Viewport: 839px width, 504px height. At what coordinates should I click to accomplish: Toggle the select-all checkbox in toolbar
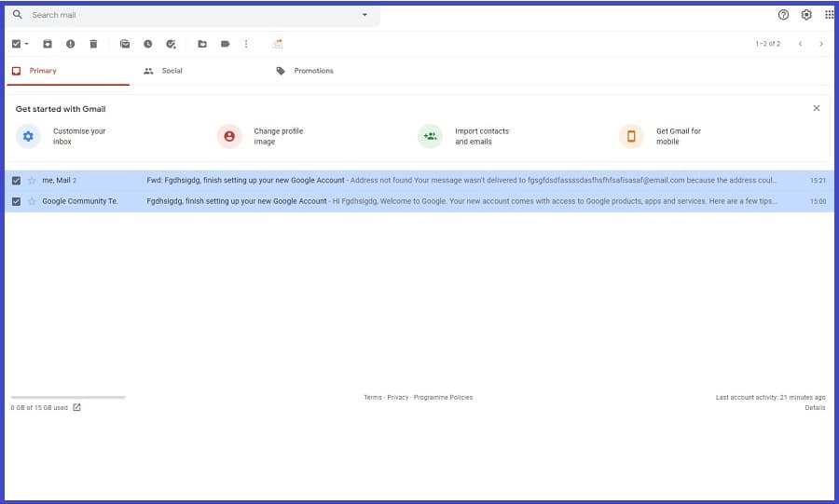[16, 44]
